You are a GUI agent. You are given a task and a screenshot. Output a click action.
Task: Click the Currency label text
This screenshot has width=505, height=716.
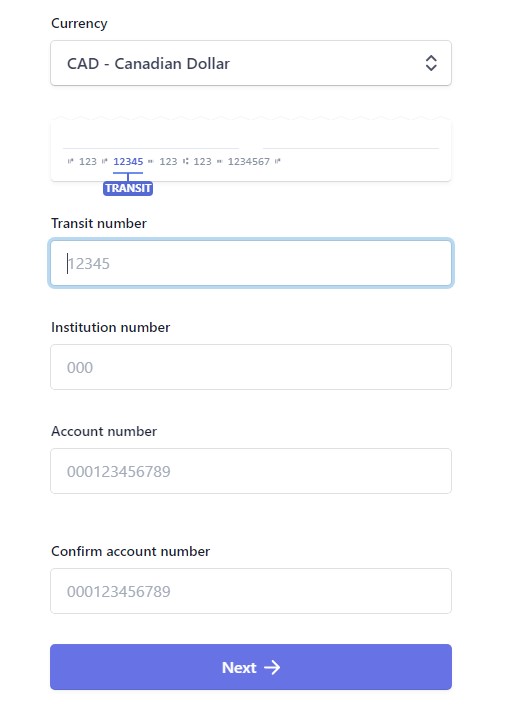79,23
